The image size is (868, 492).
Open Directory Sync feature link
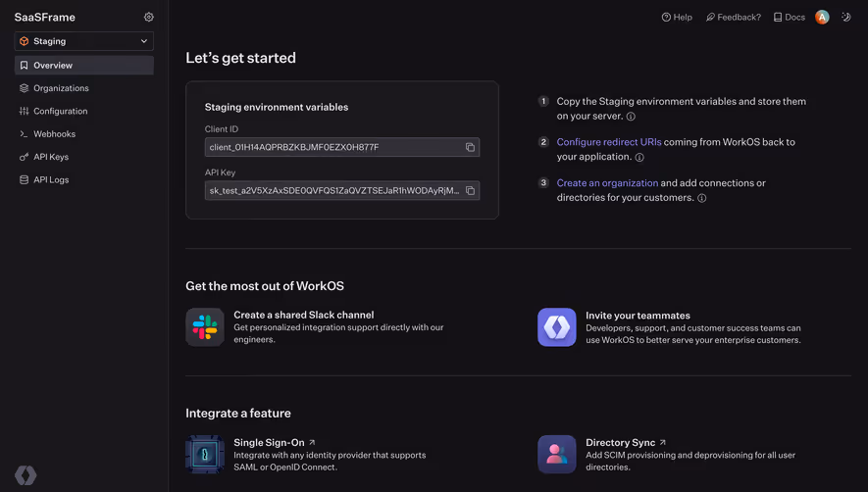click(x=621, y=443)
